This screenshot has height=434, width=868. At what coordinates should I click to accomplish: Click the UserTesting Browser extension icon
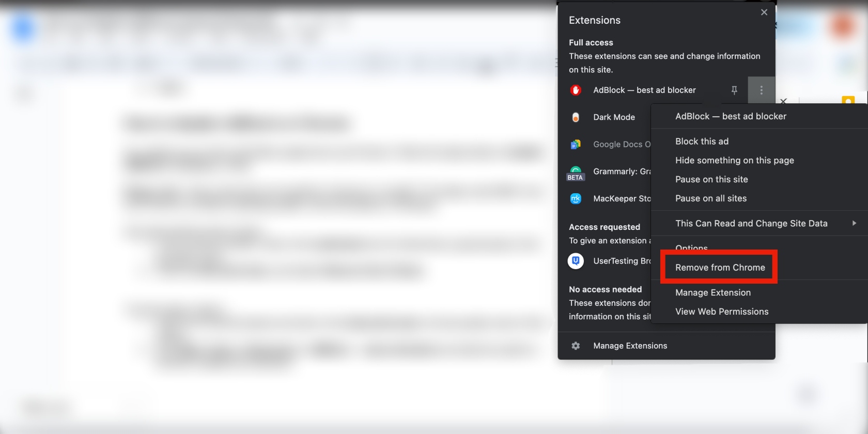tap(576, 261)
